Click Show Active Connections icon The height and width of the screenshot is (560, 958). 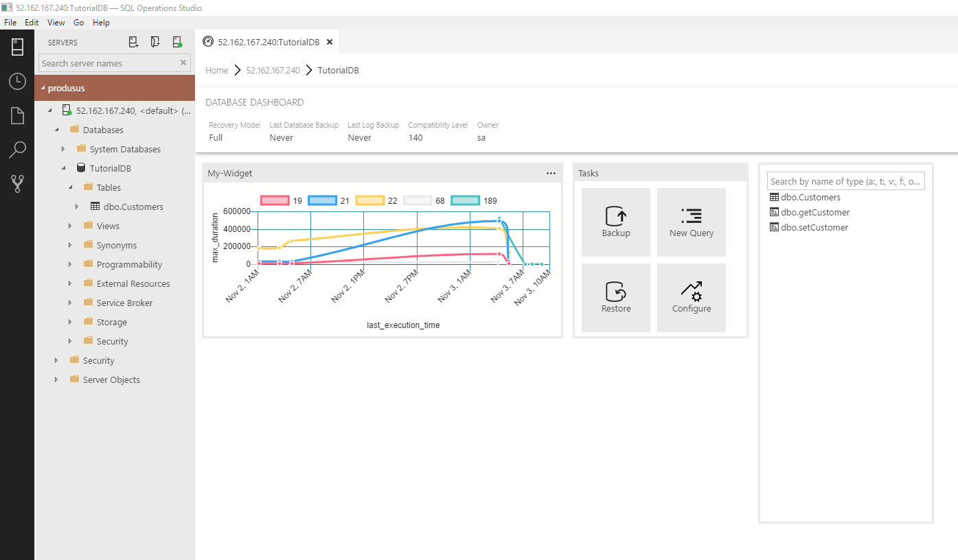coord(177,43)
